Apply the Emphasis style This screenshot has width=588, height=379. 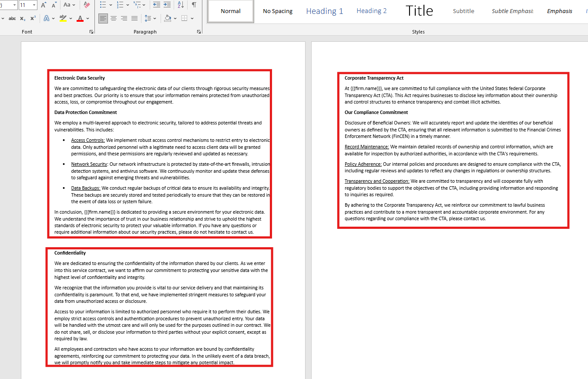[560, 11]
